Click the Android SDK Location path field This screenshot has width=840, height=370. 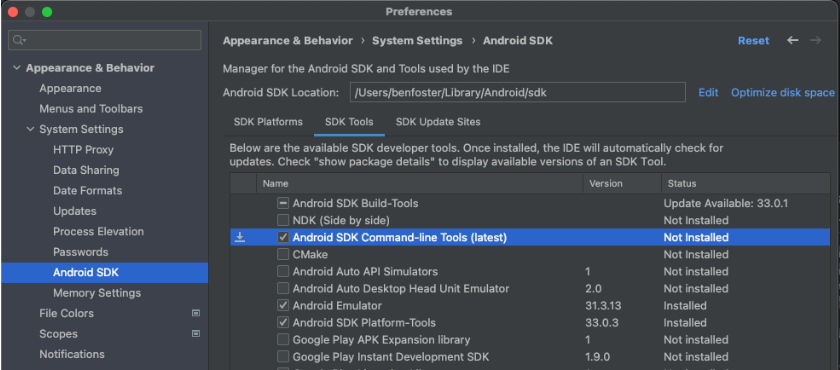(518, 92)
